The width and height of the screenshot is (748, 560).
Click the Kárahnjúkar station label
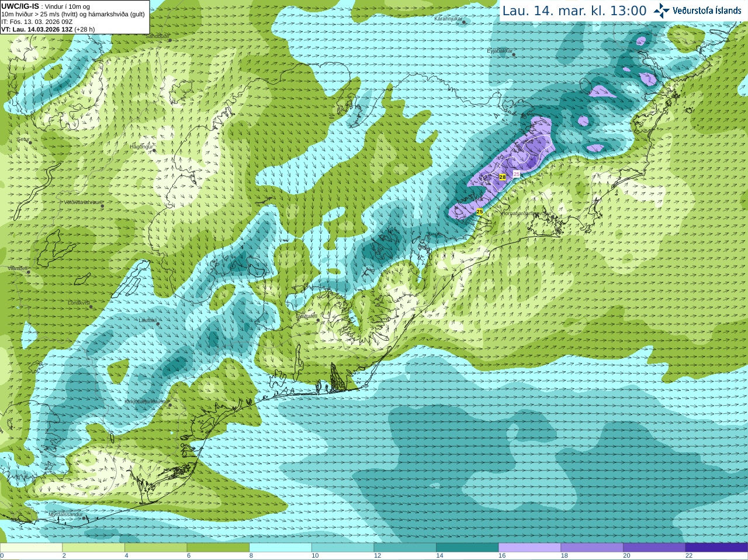pyautogui.click(x=449, y=19)
